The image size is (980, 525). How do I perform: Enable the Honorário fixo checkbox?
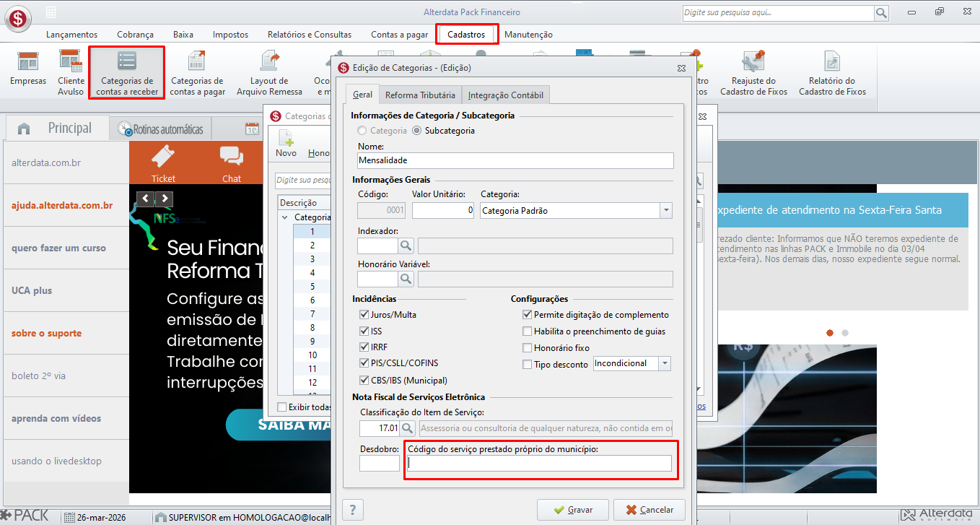(528, 348)
